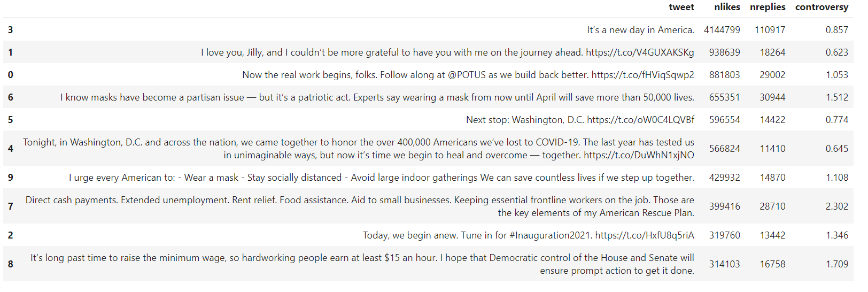
Task: Click the American Rescue Plan tweet text
Action: click(x=360, y=206)
